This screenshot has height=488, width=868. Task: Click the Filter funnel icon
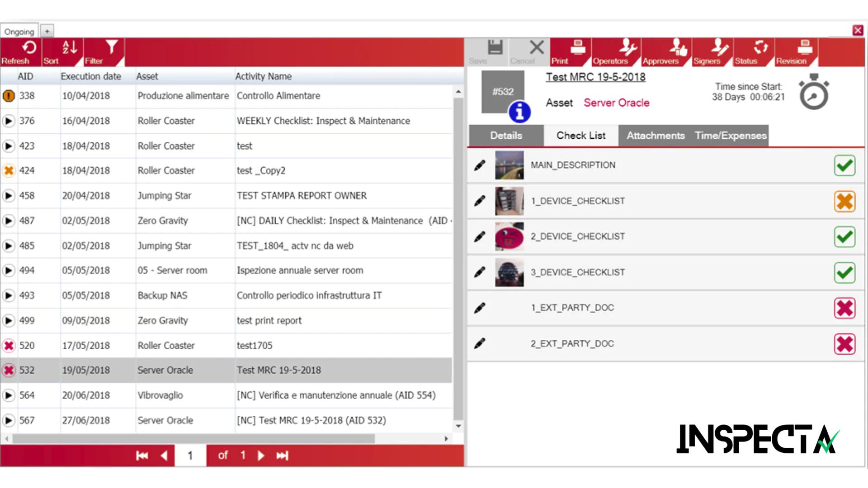tap(111, 47)
